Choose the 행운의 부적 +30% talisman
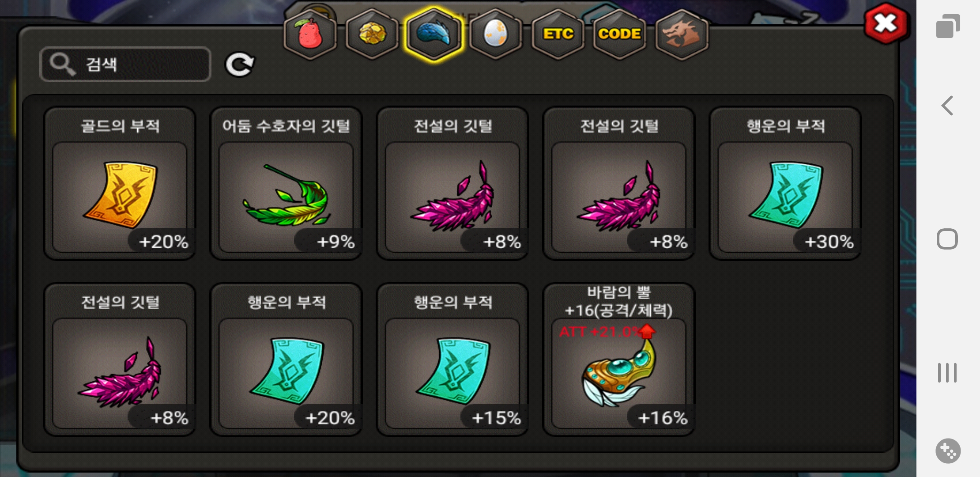This screenshot has width=980, height=477. click(x=785, y=183)
